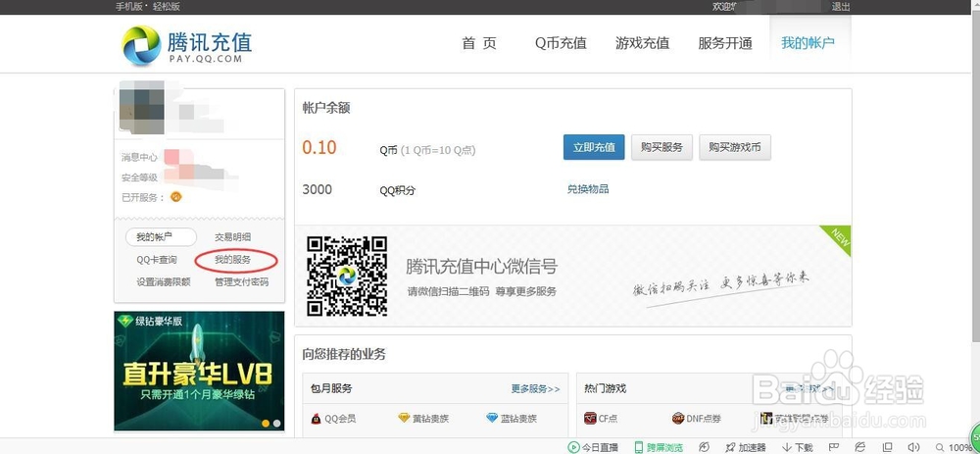Switch to 我的帐户 tab
Screen dimensions: 980x454
[x=808, y=43]
